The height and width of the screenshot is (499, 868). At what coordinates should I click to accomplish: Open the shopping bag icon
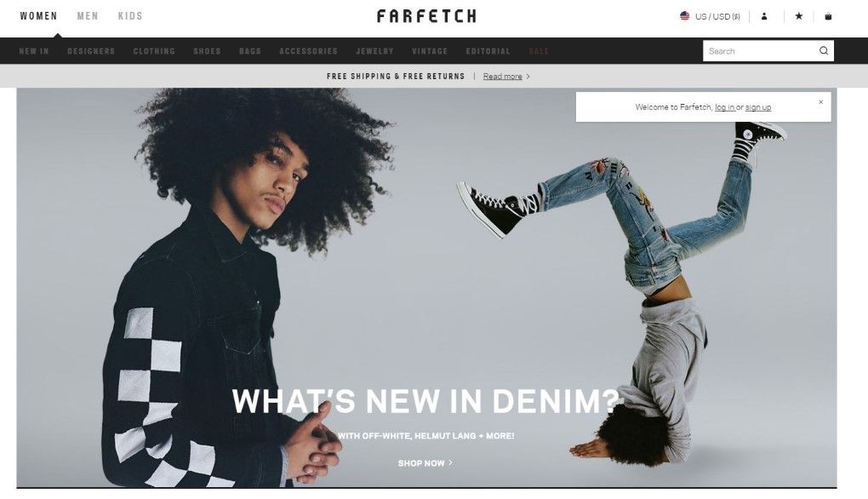tap(828, 16)
